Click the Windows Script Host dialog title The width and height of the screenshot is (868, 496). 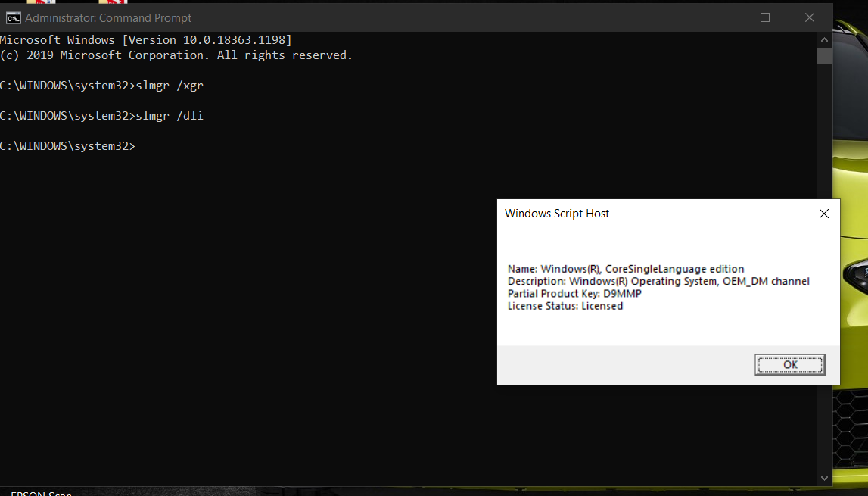557,214
